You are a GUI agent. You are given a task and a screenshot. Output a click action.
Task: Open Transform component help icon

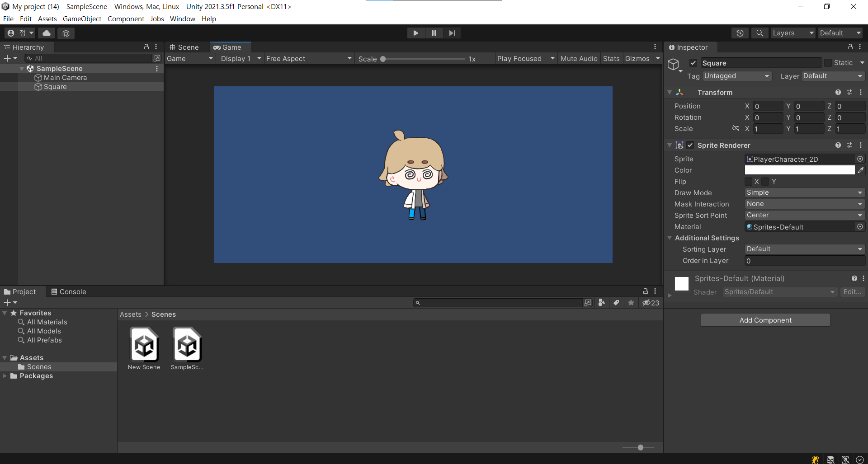point(838,92)
